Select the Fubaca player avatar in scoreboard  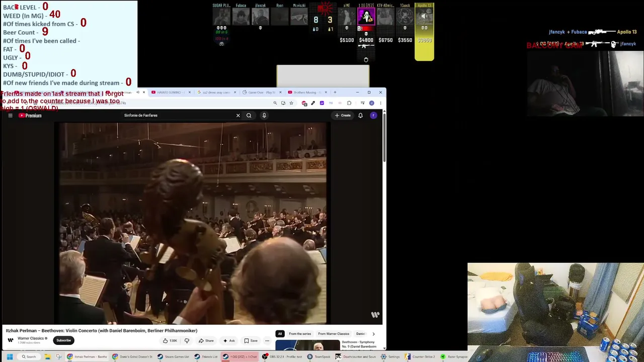pyautogui.click(x=241, y=17)
